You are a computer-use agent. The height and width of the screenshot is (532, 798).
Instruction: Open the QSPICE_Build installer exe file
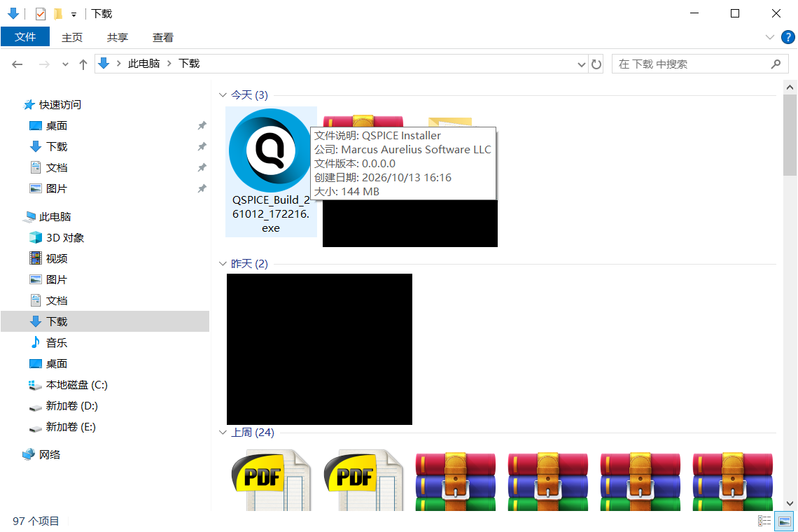271,171
